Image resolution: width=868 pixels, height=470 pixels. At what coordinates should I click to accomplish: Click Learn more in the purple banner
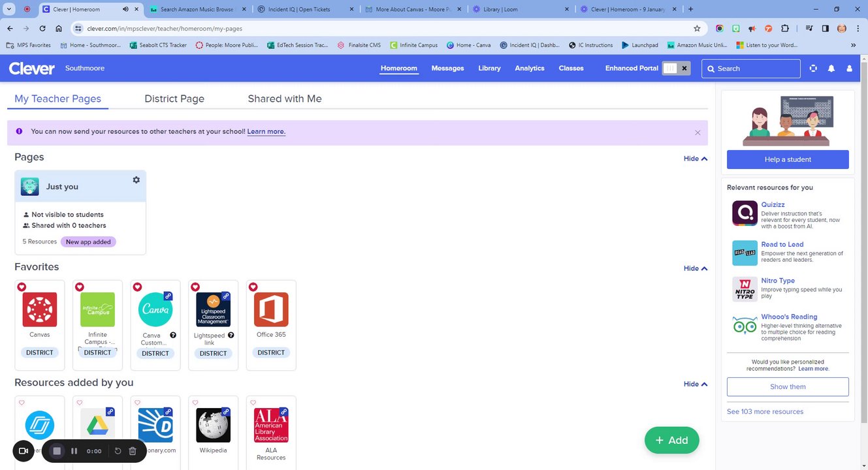point(266,131)
